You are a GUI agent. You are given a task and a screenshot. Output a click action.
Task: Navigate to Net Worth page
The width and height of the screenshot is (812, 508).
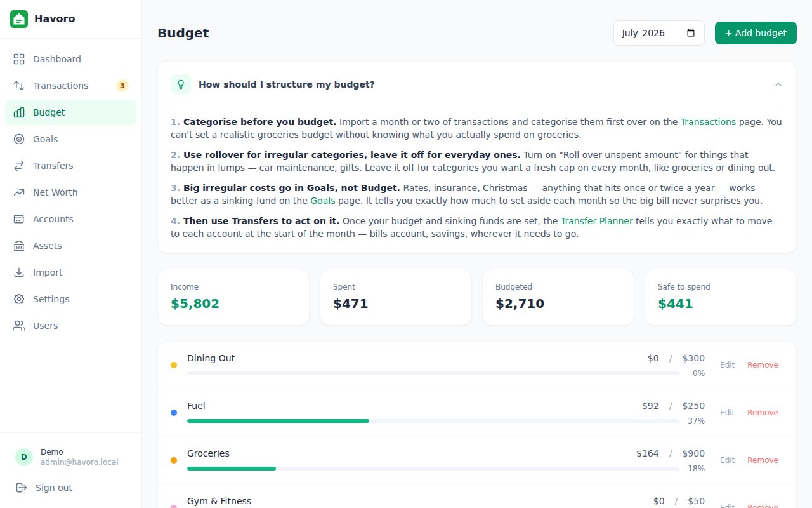(x=70, y=192)
